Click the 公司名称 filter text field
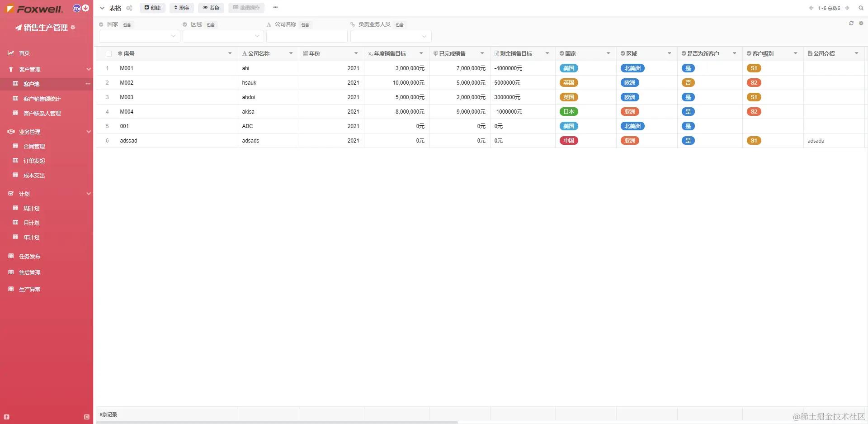 tap(307, 36)
